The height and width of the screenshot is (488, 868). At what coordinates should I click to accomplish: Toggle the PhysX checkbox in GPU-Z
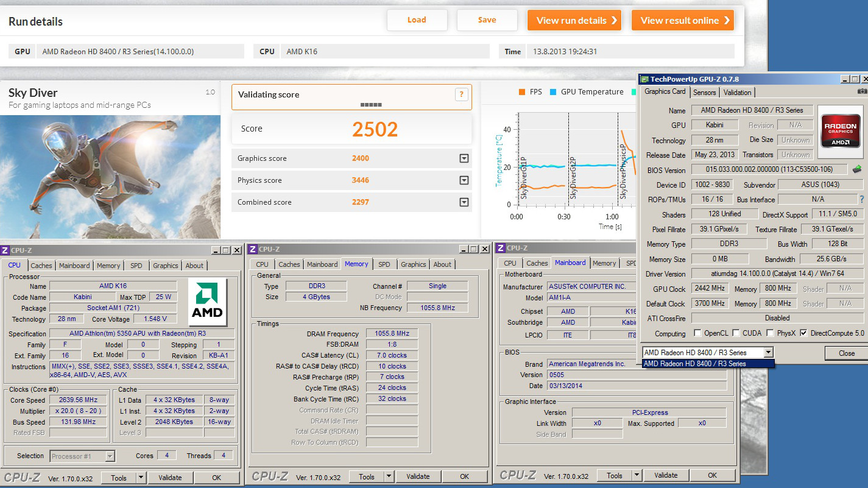point(770,333)
